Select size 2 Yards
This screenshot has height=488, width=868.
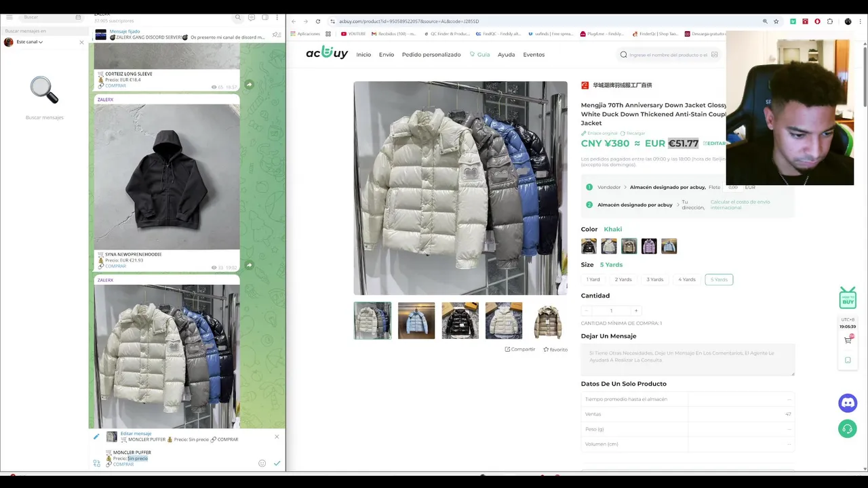(x=623, y=279)
